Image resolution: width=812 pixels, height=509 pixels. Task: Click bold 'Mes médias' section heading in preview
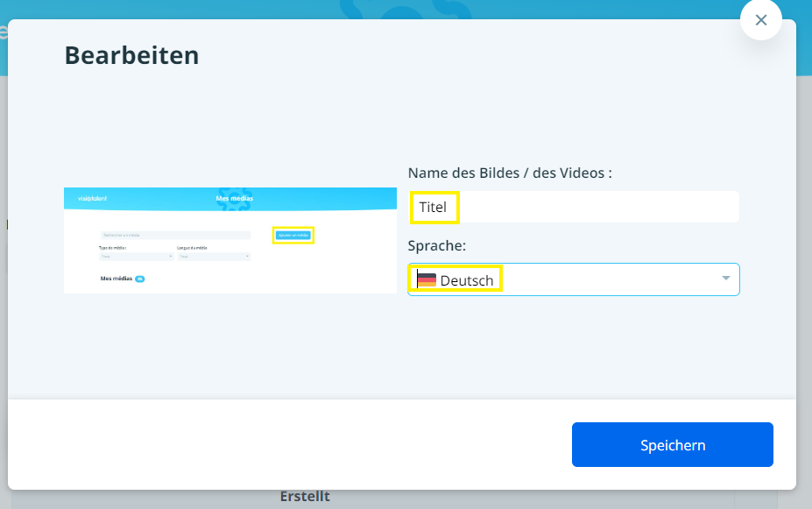[117, 279]
